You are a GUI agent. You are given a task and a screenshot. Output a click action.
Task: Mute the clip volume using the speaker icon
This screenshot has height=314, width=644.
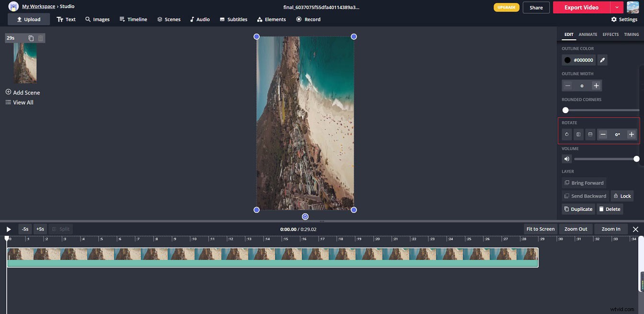(x=566, y=159)
